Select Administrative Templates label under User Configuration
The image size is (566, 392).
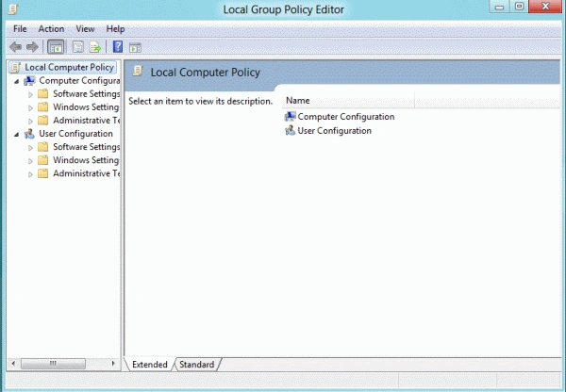coord(87,173)
